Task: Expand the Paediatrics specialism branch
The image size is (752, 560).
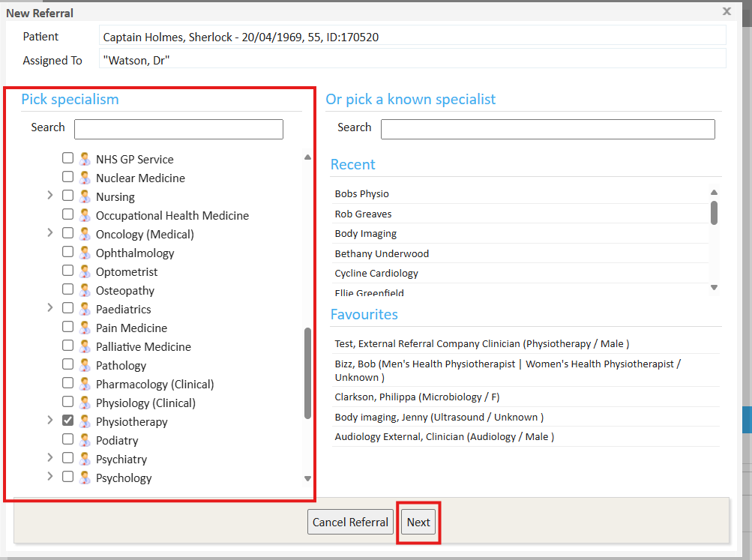Action: pos(50,308)
